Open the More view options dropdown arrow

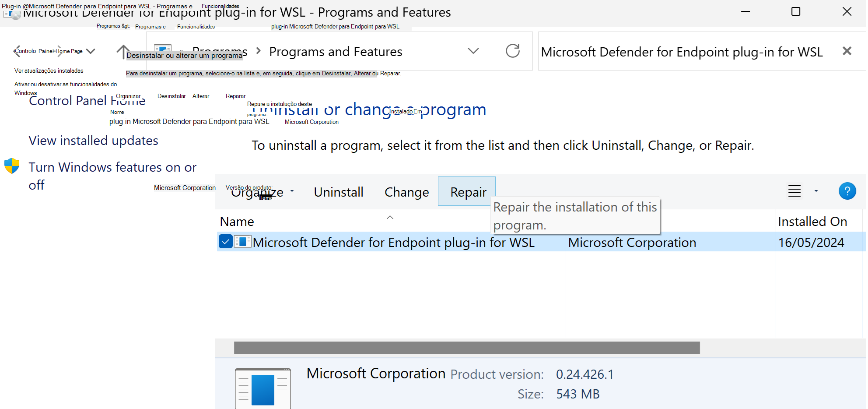coord(816,191)
